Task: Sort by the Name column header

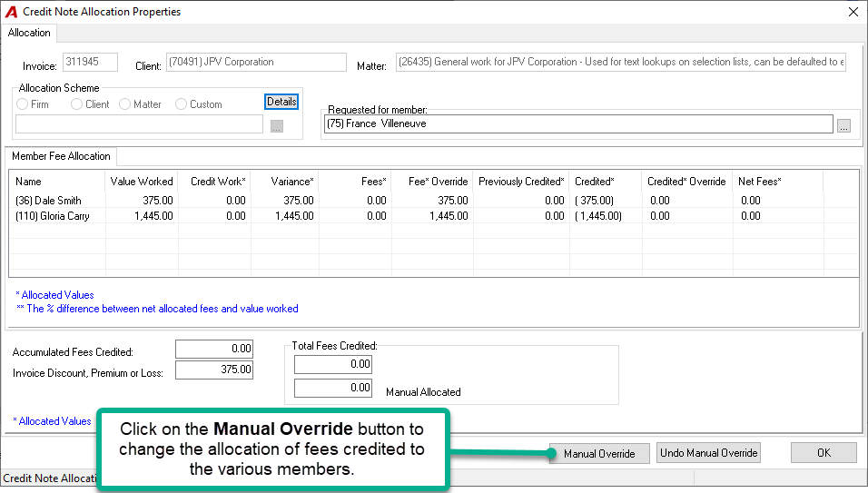Action: 57,182
